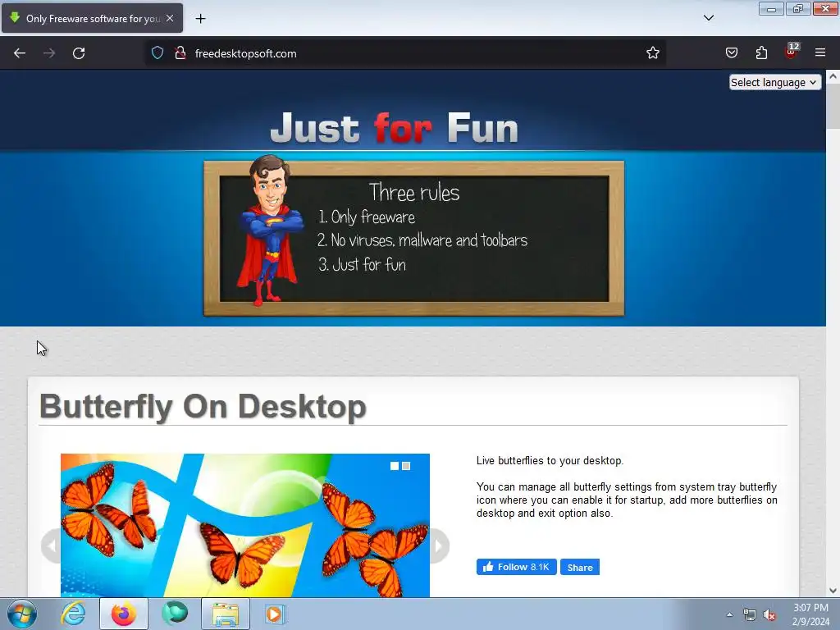Open a new browser tab

(200, 19)
